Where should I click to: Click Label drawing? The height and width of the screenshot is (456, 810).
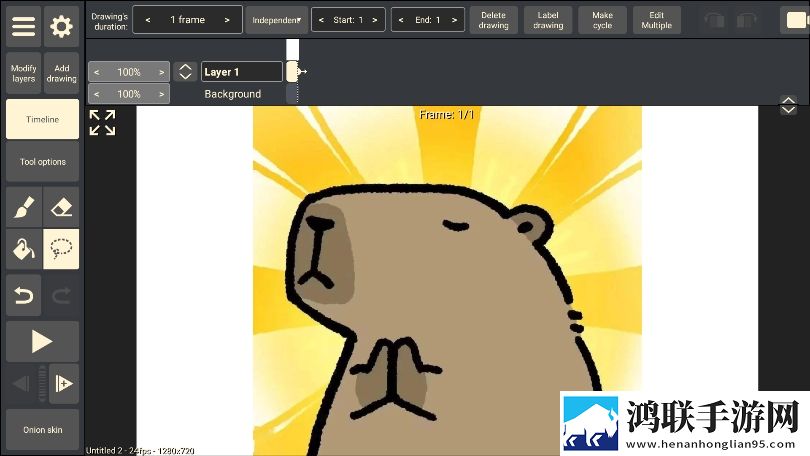tap(548, 20)
